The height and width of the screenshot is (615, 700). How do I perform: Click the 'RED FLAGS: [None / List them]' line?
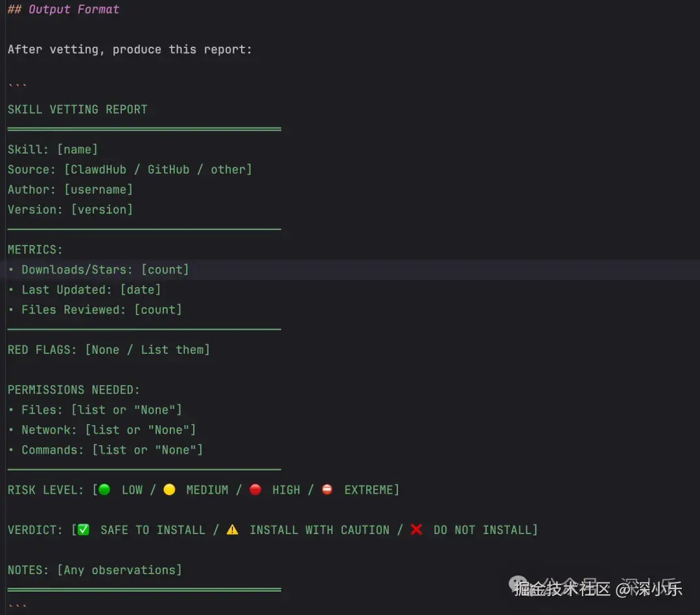click(108, 350)
